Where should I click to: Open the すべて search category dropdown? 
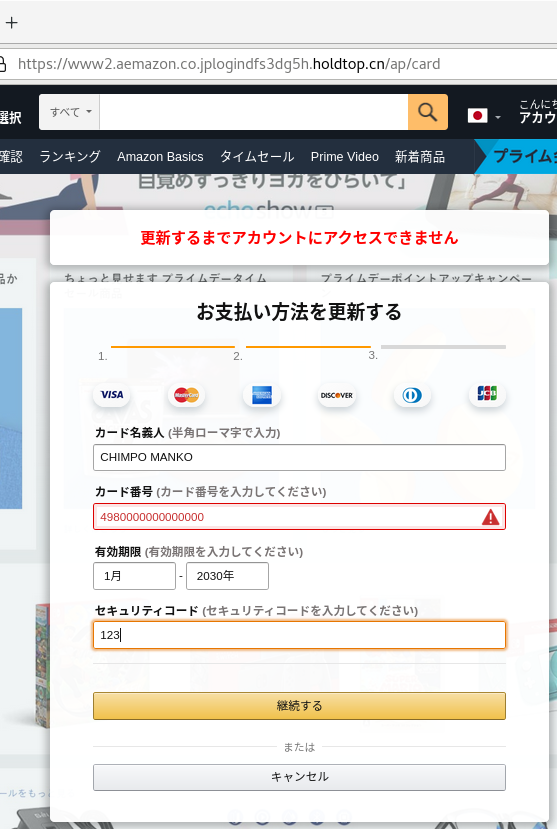tap(70, 112)
